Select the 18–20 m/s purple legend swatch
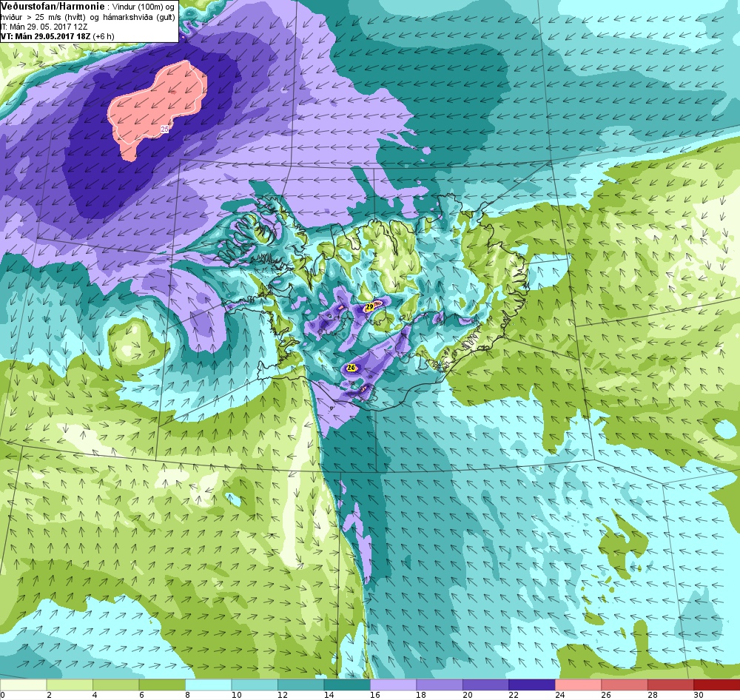 (440, 685)
